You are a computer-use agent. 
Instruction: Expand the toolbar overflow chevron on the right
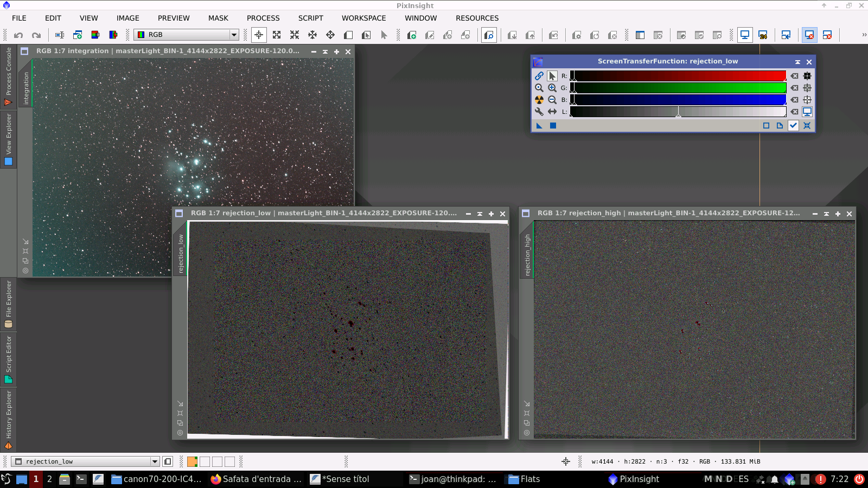click(863, 35)
